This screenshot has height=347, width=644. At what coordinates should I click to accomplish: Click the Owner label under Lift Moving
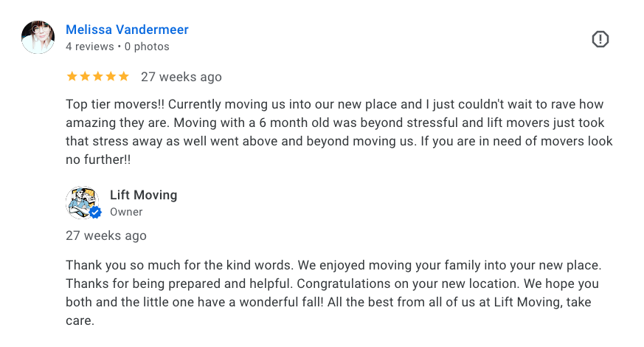126,212
